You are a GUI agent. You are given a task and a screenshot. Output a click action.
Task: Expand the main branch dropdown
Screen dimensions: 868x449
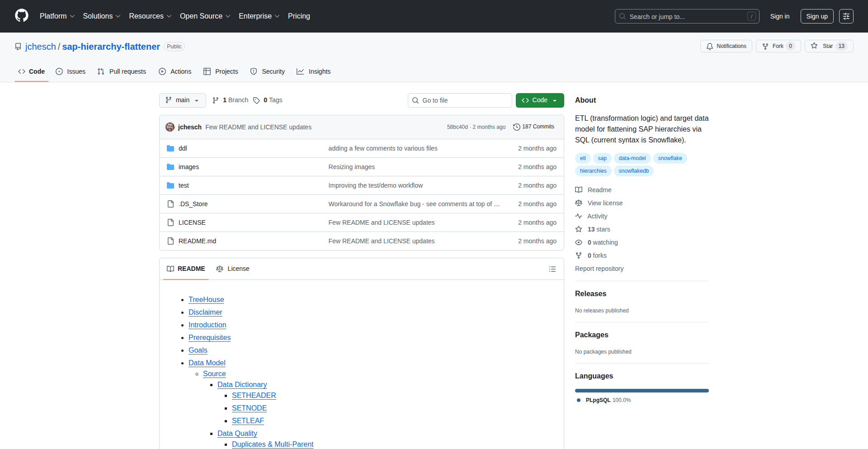[x=182, y=100]
